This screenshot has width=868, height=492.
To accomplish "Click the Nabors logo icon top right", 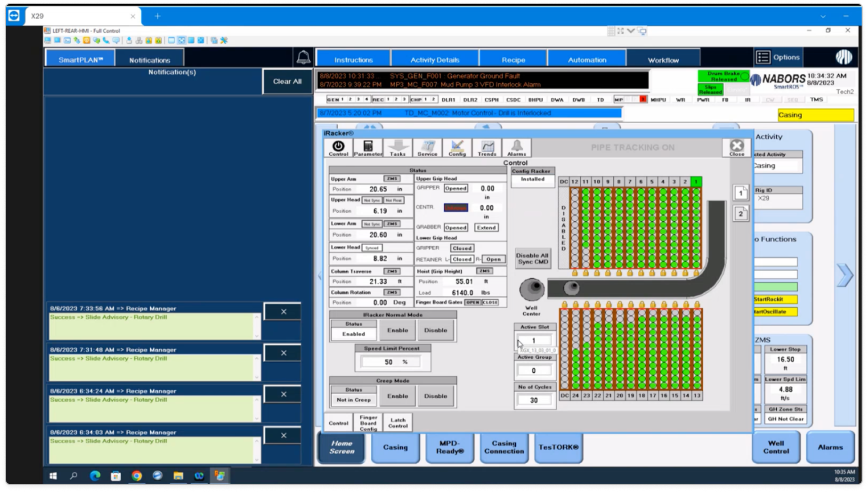I will point(844,57).
